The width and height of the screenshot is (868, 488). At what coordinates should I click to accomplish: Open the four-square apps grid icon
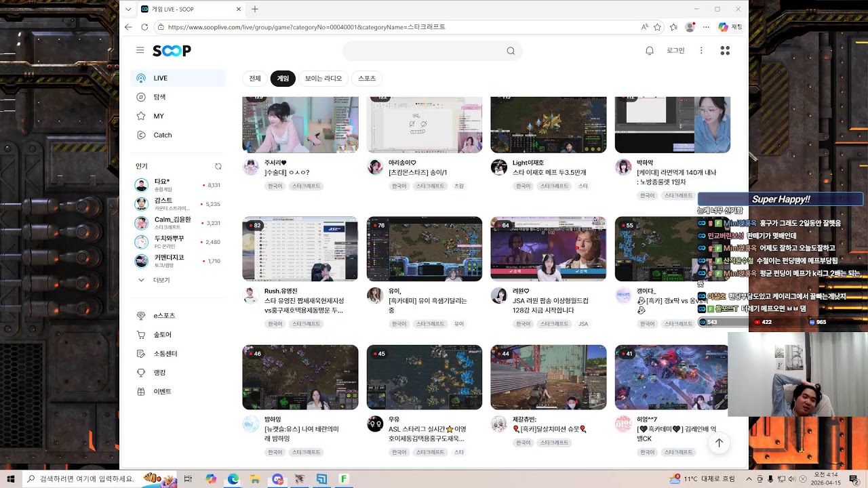coord(725,51)
